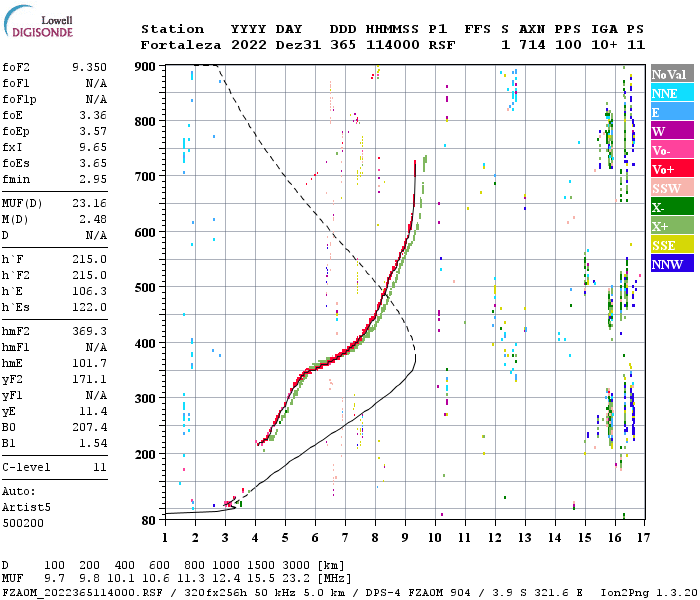Screen dimensions: 700x600
Task: Click the Fortaleza station name
Action: click(x=181, y=45)
